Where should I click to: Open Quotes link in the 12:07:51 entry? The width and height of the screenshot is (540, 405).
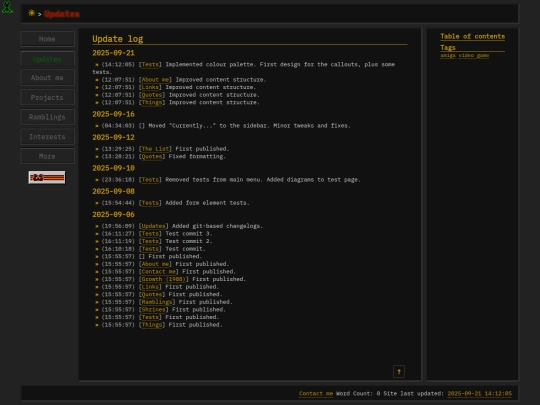(x=152, y=95)
